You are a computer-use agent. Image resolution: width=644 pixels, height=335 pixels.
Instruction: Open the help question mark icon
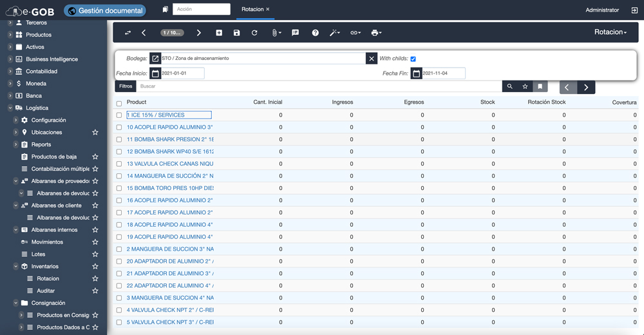coord(315,33)
